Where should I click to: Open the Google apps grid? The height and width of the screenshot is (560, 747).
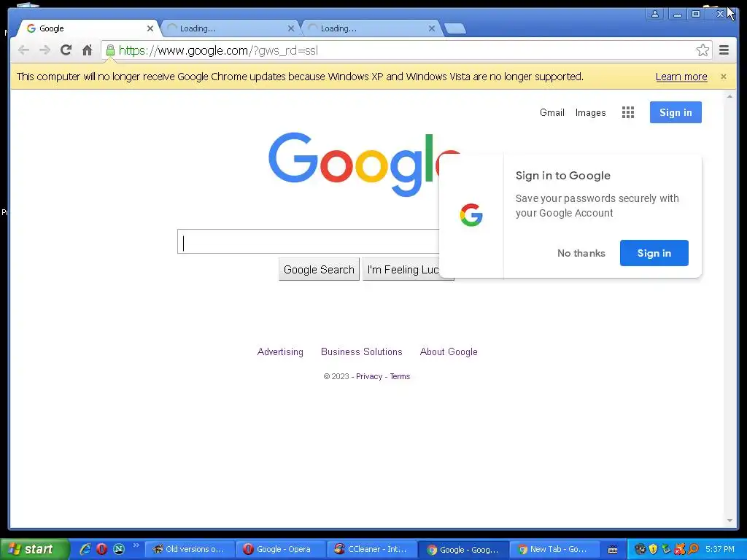coord(628,112)
